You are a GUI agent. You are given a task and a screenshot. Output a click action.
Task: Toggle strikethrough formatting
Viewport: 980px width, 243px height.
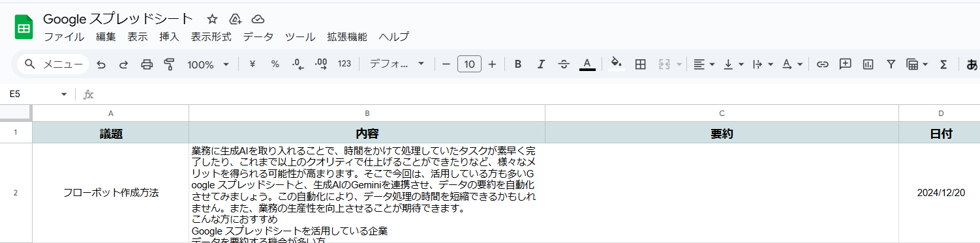[x=564, y=64]
